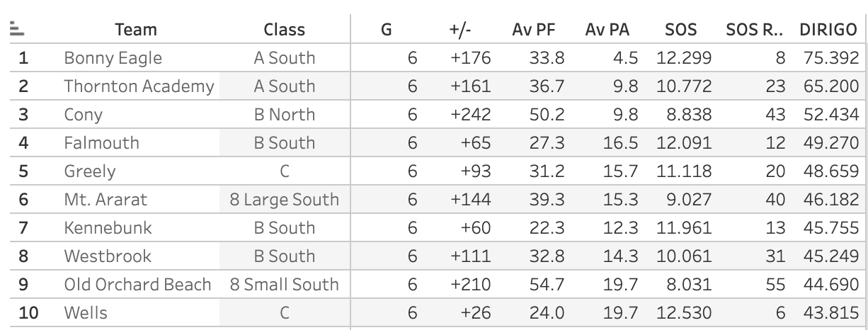
Task: Click the Av PA column header
Action: click(x=607, y=30)
